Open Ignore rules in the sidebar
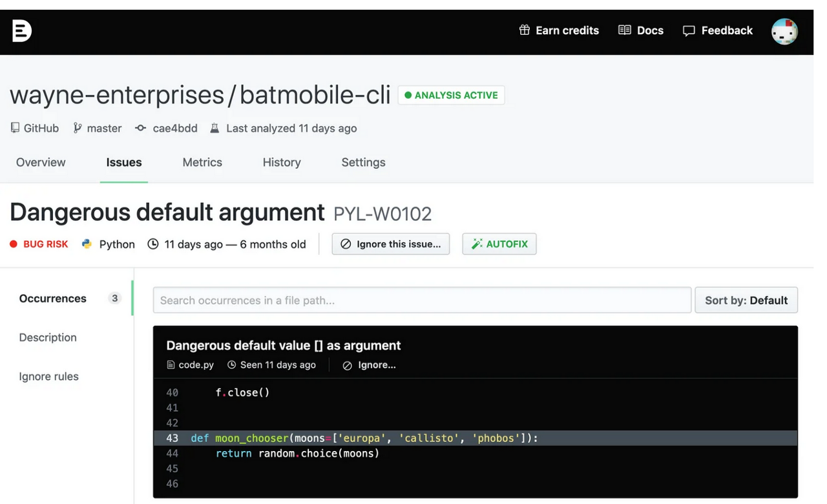 [48, 377]
